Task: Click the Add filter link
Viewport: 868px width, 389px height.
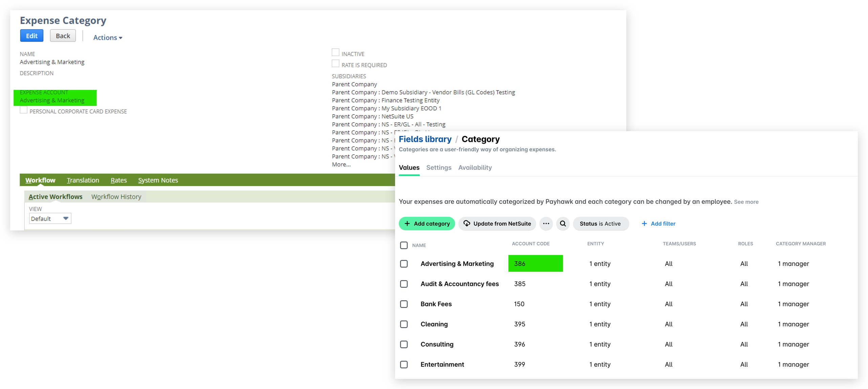Action: pos(658,224)
